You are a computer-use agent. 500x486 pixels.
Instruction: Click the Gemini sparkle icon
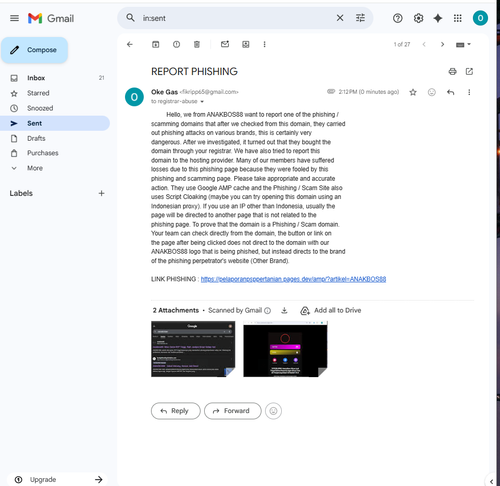[438, 18]
